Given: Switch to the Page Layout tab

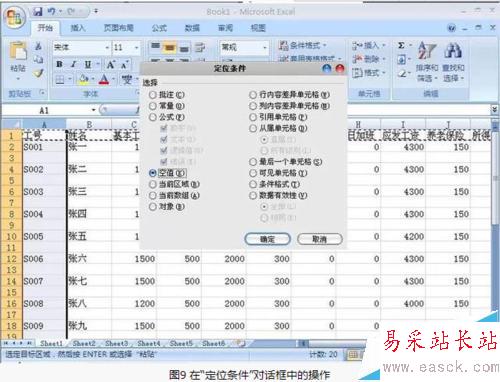Looking at the screenshot, I should (119, 28).
